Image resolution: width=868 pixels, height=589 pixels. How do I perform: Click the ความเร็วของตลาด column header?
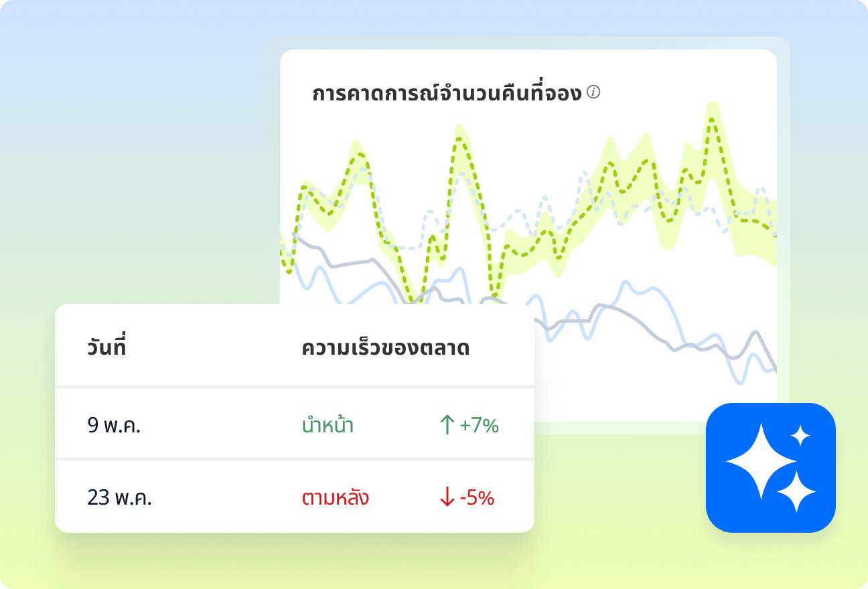tap(385, 348)
